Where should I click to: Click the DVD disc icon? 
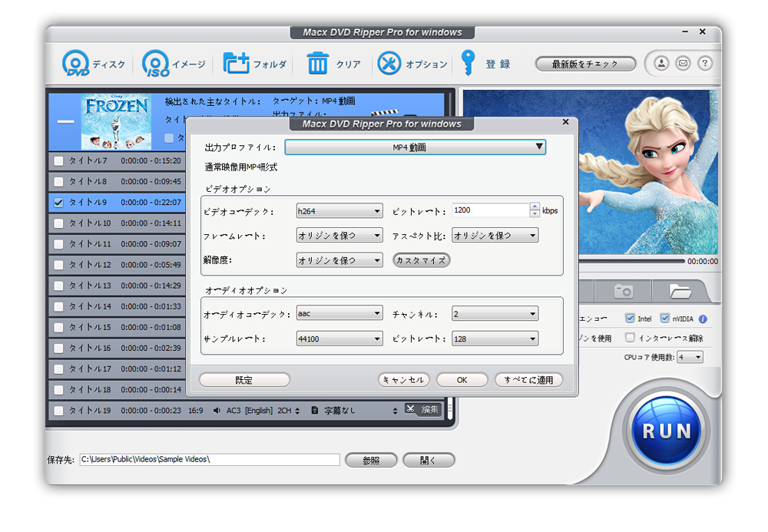tap(75, 63)
